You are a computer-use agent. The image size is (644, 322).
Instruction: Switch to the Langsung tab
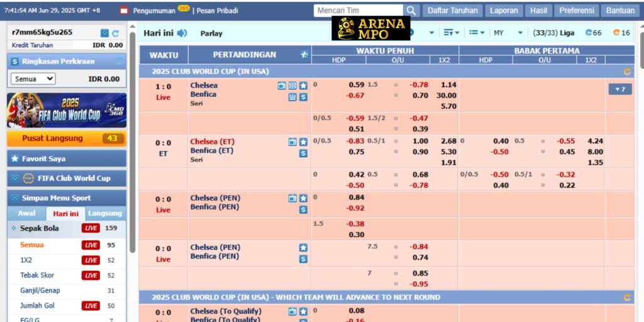point(105,214)
